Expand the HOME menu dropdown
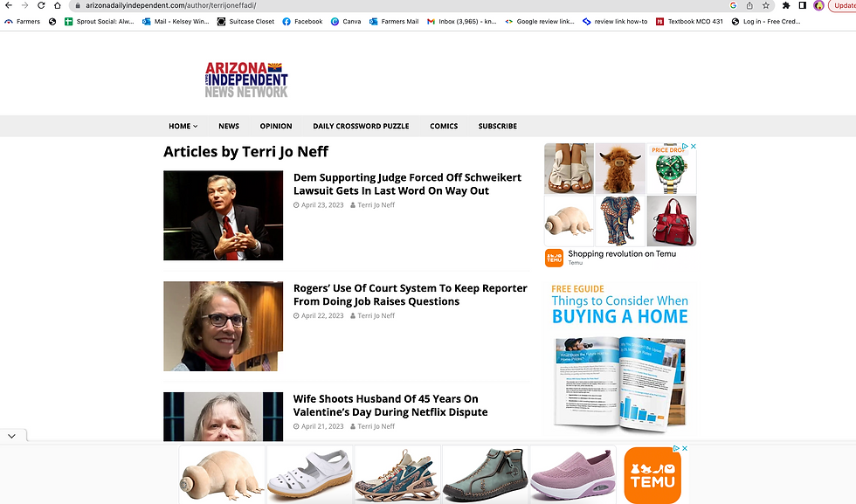Viewport: 856px width, 504px height. pyautogui.click(x=183, y=126)
